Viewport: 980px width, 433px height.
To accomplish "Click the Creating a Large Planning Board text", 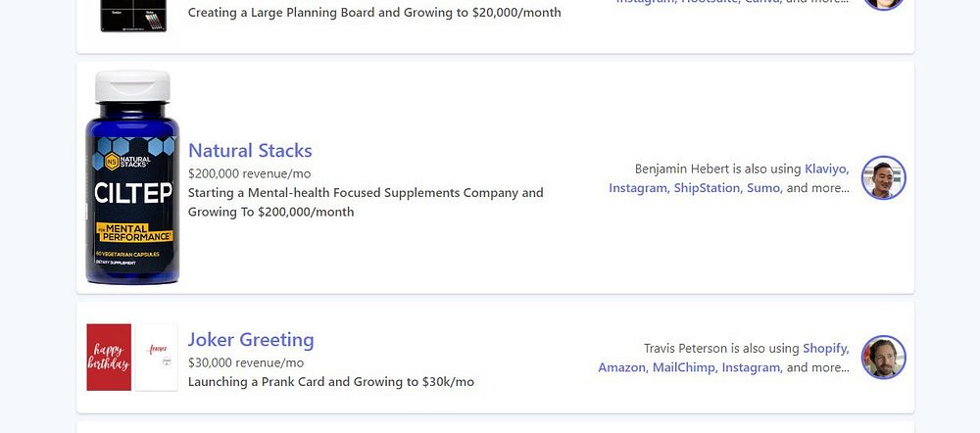I will (x=373, y=13).
